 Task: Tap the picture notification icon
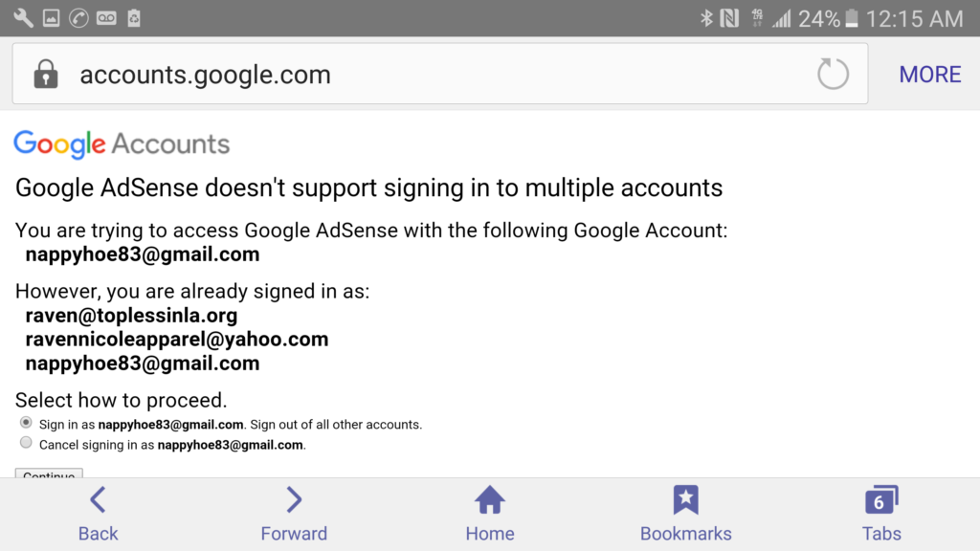tap(52, 18)
